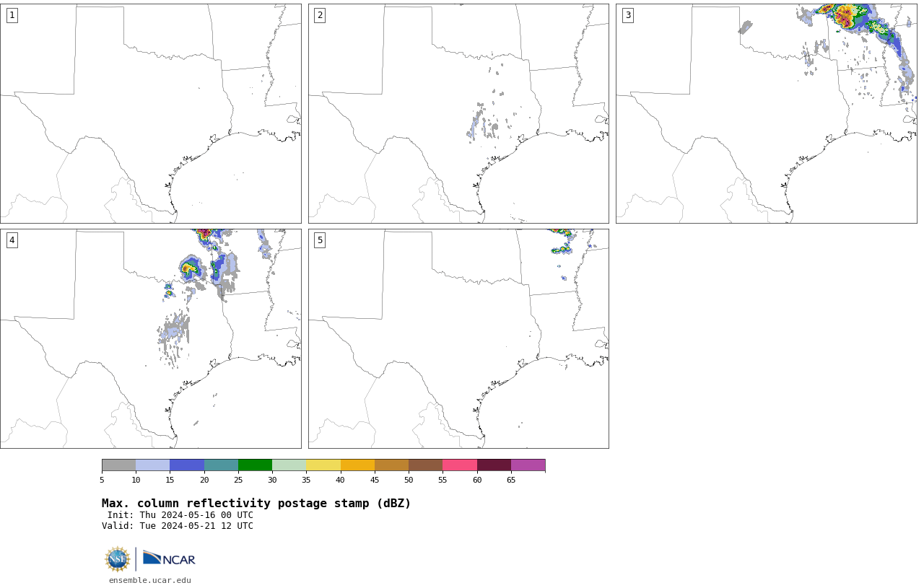Click the dark brown 50-55 dBZ swatch

[x=426, y=465]
